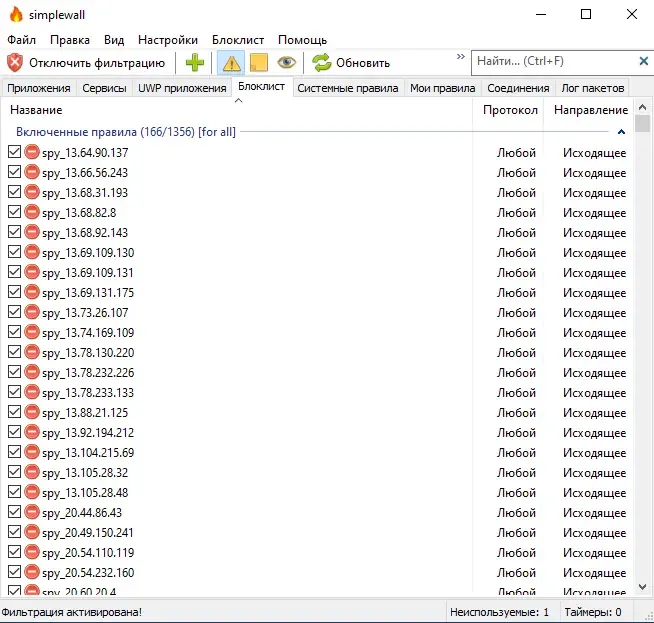Open the Настройки menu
This screenshot has height=623, width=654.
point(168,40)
